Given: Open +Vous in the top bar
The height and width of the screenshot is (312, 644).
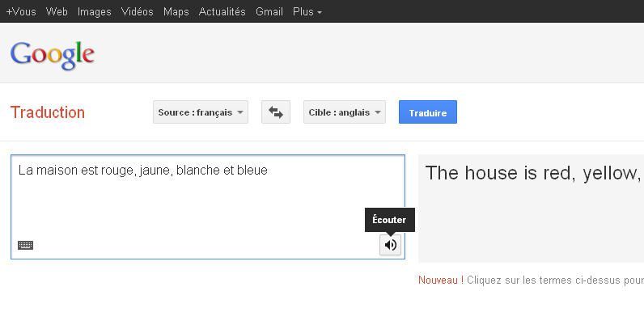Looking at the screenshot, I should (x=21, y=12).
